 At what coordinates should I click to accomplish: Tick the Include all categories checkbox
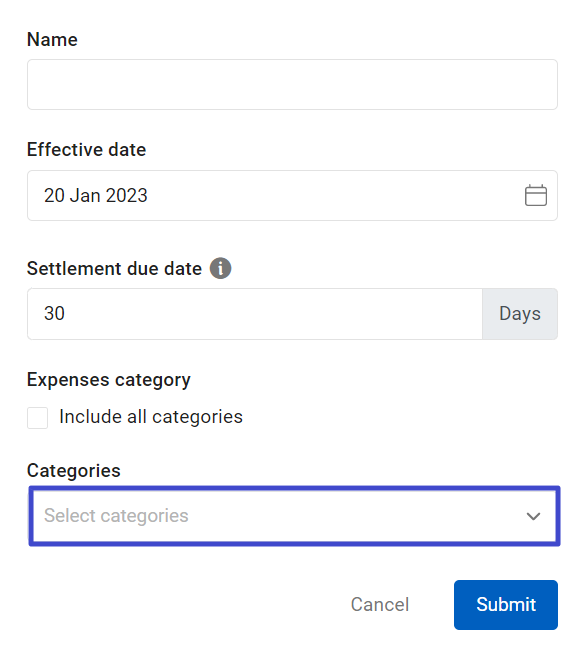37,417
